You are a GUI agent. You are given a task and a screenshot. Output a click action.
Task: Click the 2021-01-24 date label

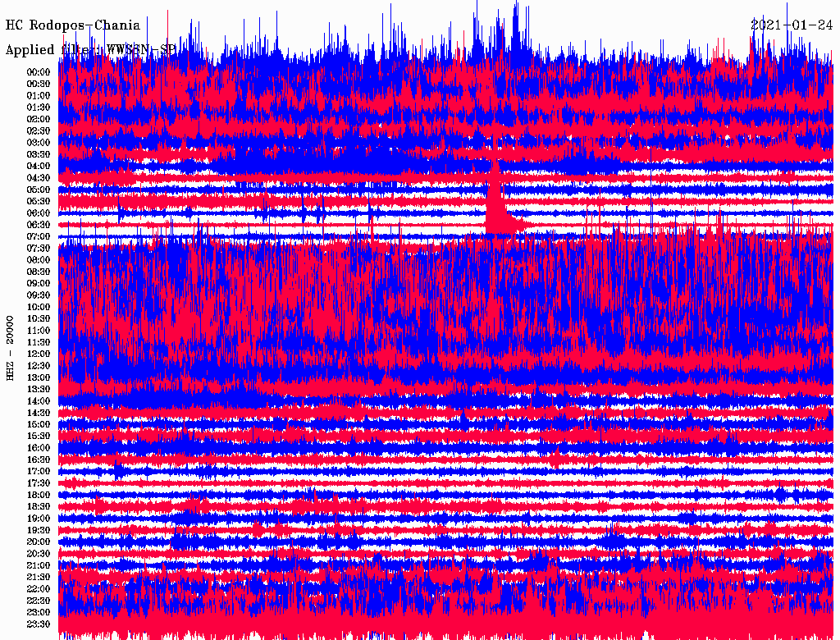click(792, 25)
